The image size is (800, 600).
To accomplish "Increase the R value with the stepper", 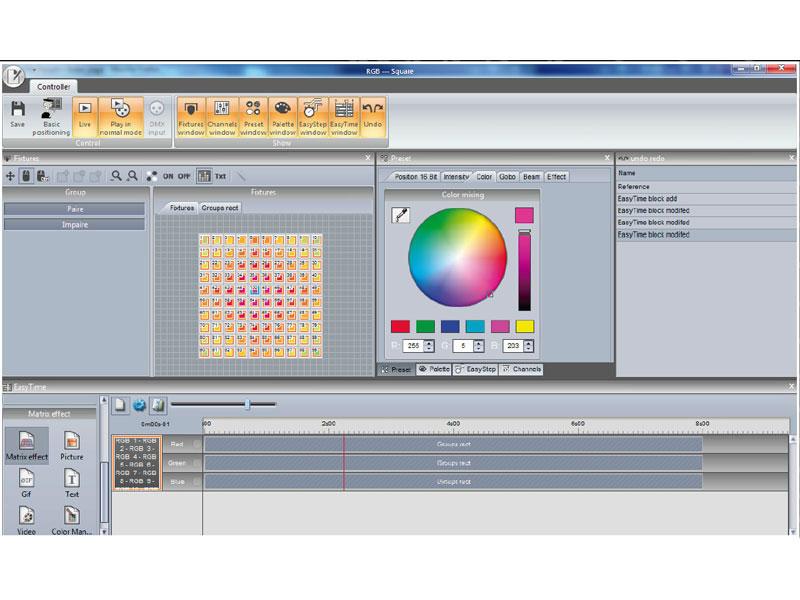I will pos(429,342).
